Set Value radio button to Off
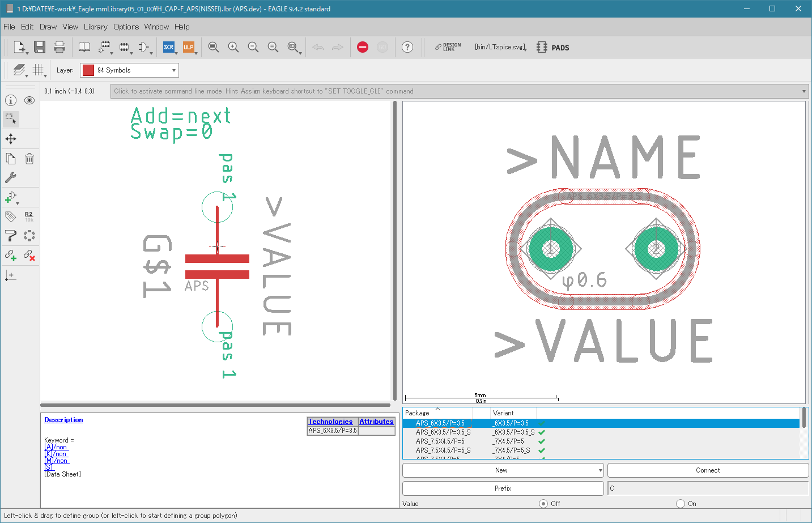This screenshot has height=523, width=812. (543, 504)
